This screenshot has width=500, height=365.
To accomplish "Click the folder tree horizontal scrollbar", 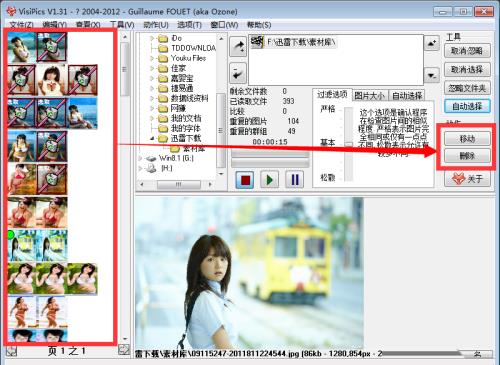I will coord(178,184).
